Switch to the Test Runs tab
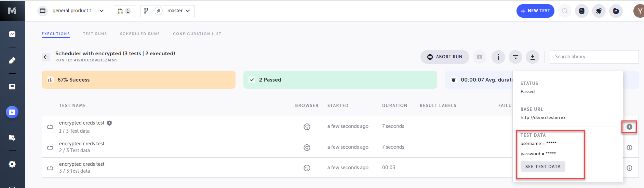644x188 pixels. pyautogui.click(x=95, y=34)
